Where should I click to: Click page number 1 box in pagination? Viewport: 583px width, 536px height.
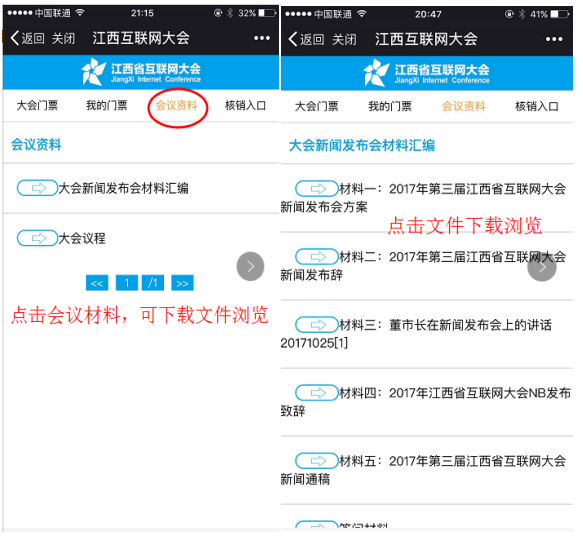pyautogui.click(x=127, y=283)
